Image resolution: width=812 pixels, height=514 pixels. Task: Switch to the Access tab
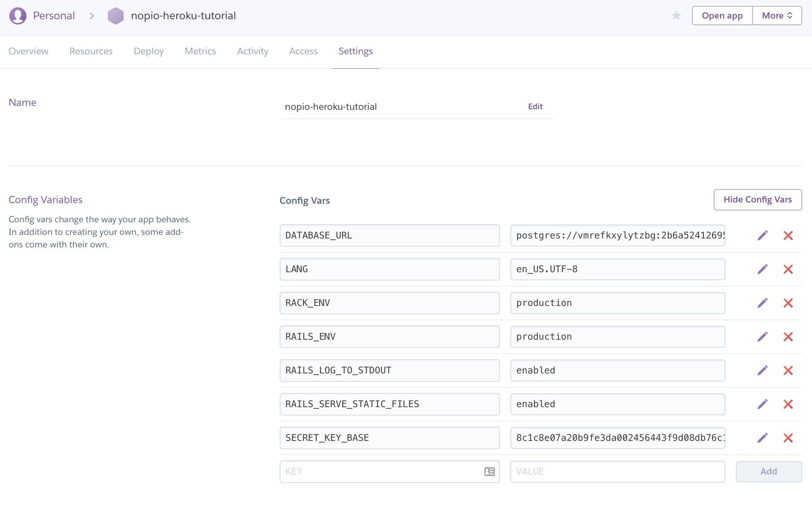click(303, 51)
